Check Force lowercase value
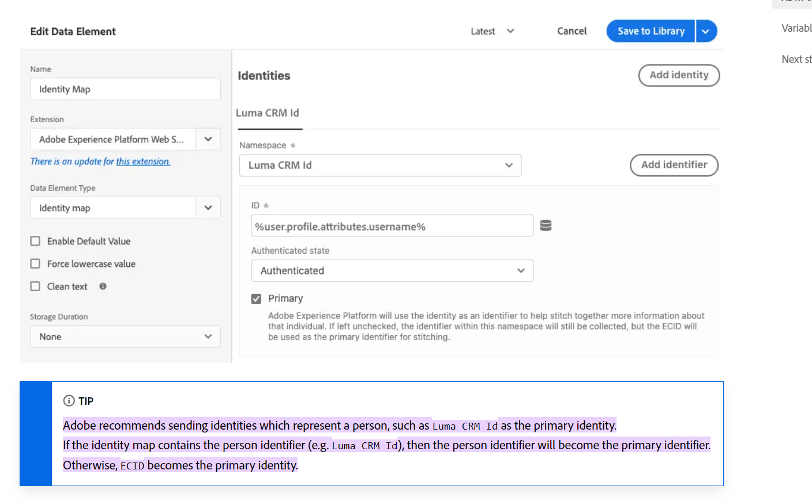The height and width of the screenshot is (504, 812). click(35, 264)
